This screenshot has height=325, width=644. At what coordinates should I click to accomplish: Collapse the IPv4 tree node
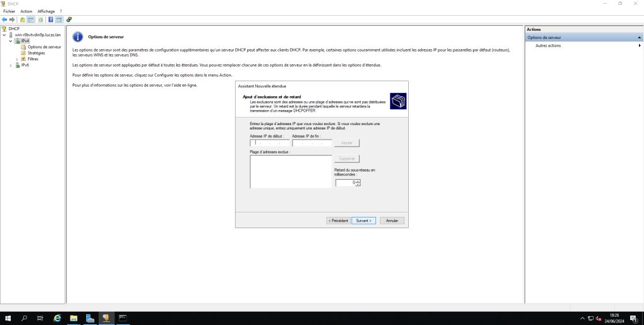tap(11, 41)
